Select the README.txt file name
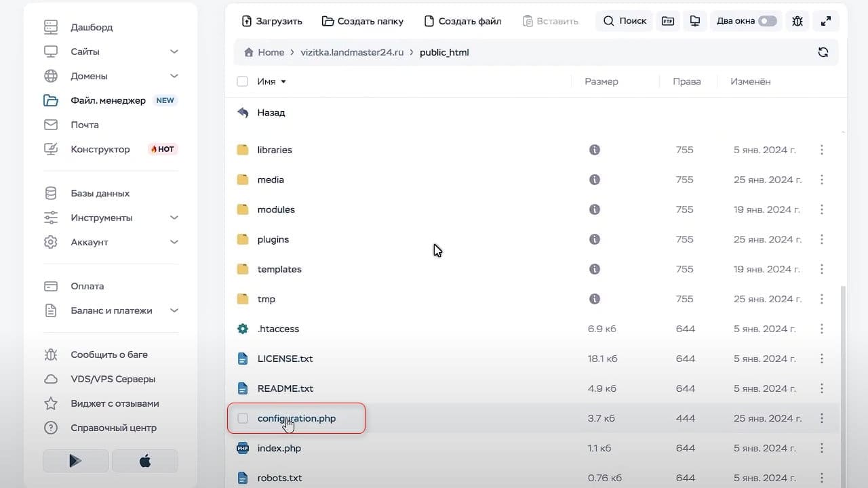This screenshot has width=868, height=488. (x=285, y=388)
